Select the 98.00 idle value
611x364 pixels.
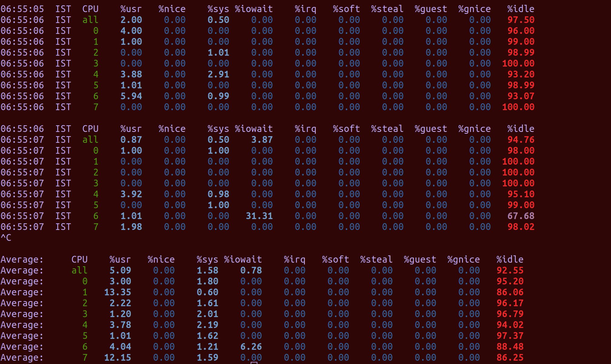click(x=521, y=151)
